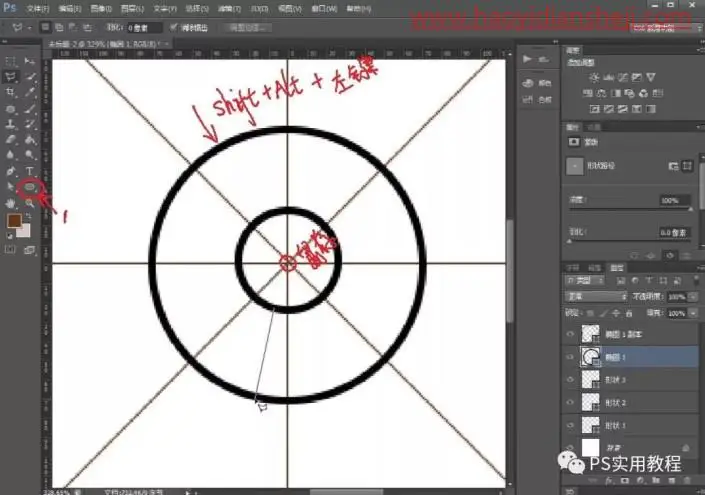Select the Crop tool
This screenshot has height=495, width=705.
pos(11,93)
